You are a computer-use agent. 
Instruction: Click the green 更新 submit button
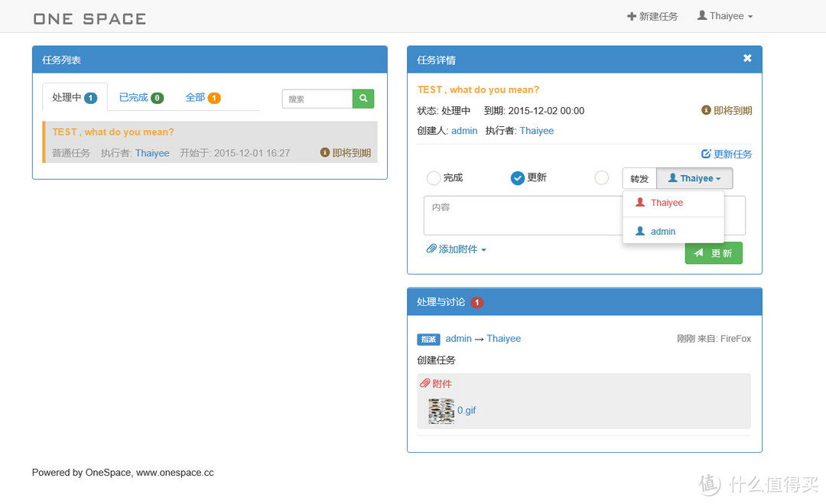point(714,253)
